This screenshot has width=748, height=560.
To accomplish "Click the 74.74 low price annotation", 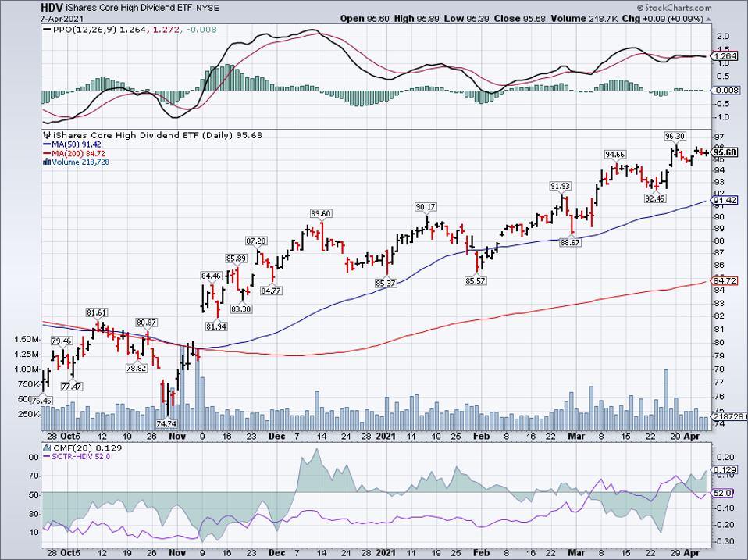I will (166, 423).
